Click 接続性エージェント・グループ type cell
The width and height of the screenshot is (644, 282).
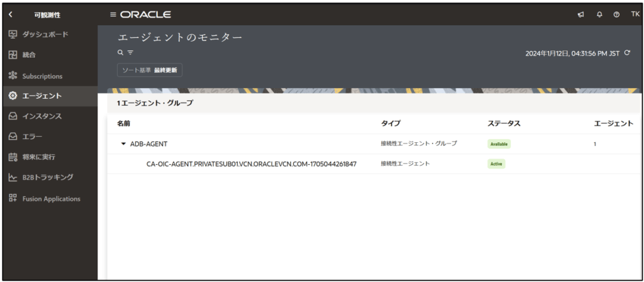point(419,144)
